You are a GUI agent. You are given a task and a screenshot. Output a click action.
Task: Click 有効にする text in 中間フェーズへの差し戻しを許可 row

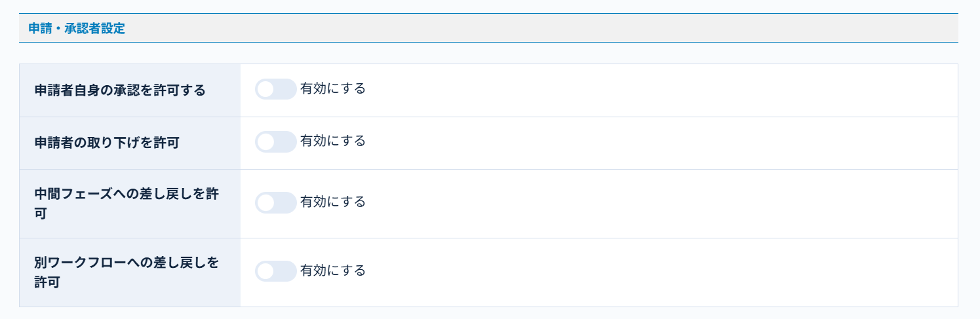[x=333, y=202]
